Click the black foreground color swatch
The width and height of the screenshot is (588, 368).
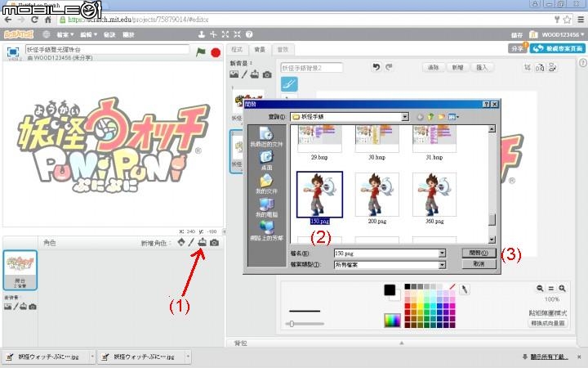click(390, 289)
